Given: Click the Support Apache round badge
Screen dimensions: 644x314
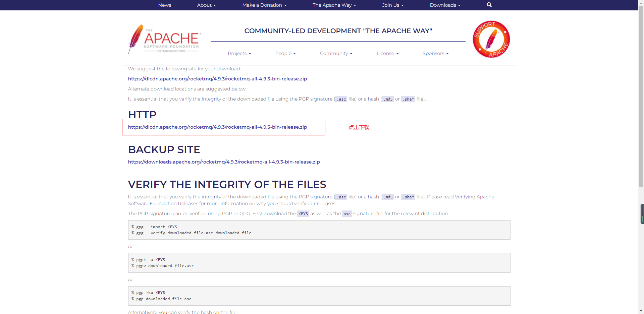Looking at the screenshot, I should coord(491,39).
